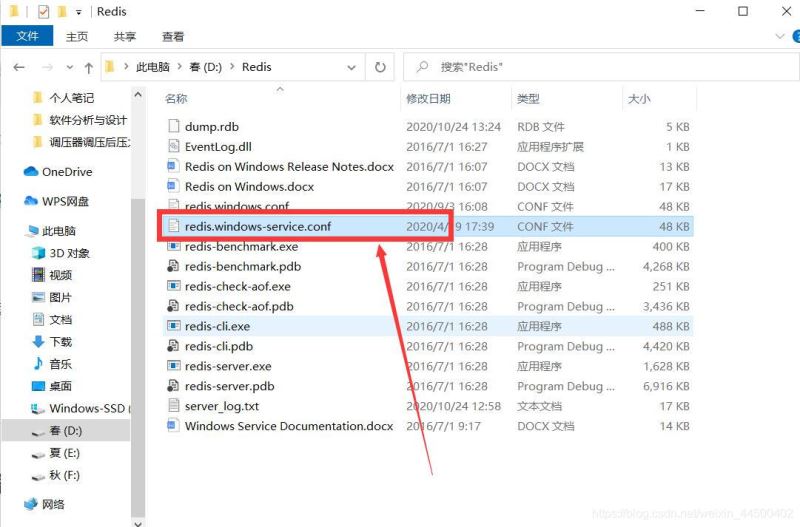
Task: Open the recent locations dropdown arrow
Action: 70,67
